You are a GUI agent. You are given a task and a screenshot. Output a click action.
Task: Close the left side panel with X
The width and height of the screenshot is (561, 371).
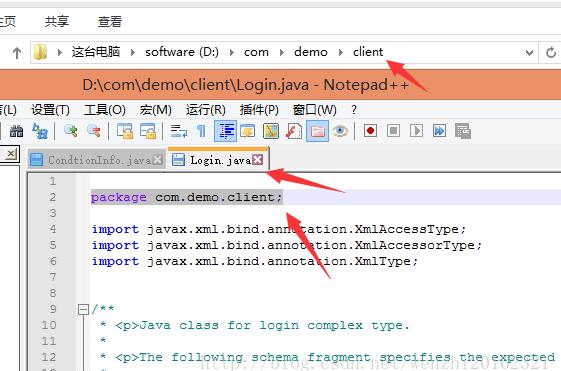(11, 154)
